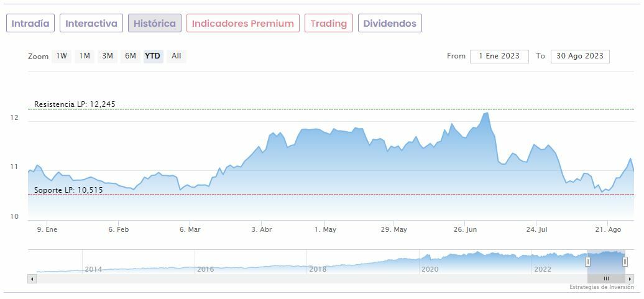This screenshot has height=299, width=644.
Task: Choose the 6M zoom range
Action: (130, 56)
